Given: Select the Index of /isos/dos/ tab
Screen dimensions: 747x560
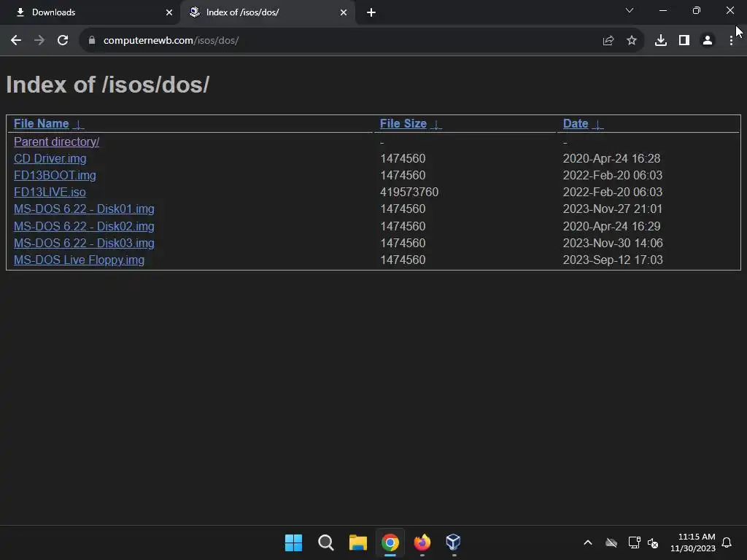Looking at the screenshot, I should [268, 12].
